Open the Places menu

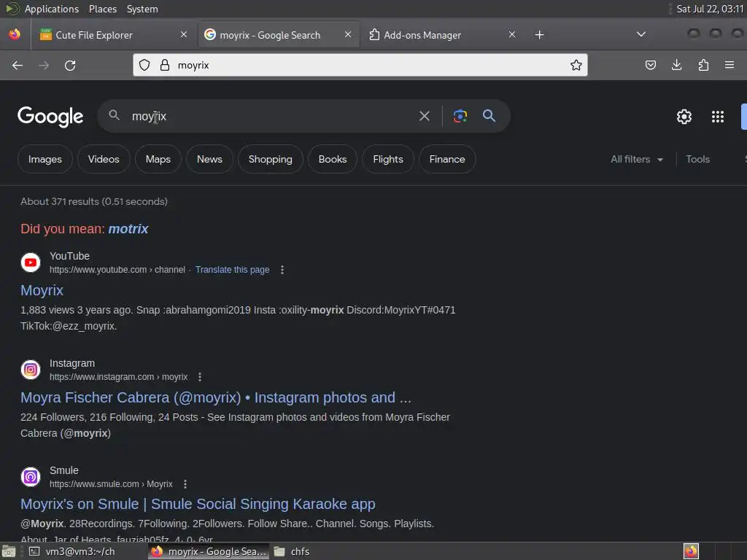pos(102,9)
